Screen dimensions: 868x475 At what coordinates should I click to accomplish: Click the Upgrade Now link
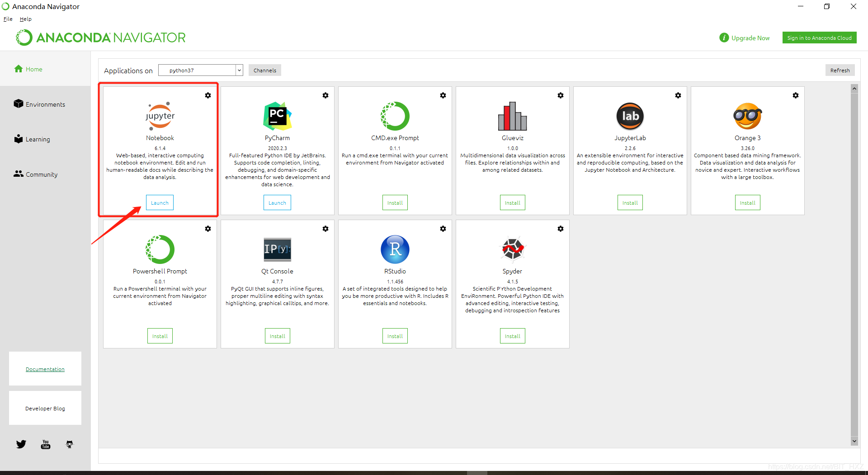pyautogui.click(x=750, y=38)
